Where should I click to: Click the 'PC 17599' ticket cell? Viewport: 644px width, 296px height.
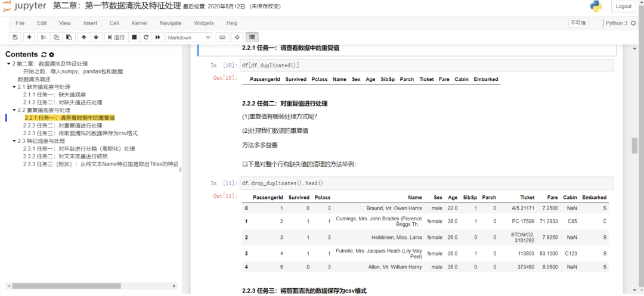point(523,222)
